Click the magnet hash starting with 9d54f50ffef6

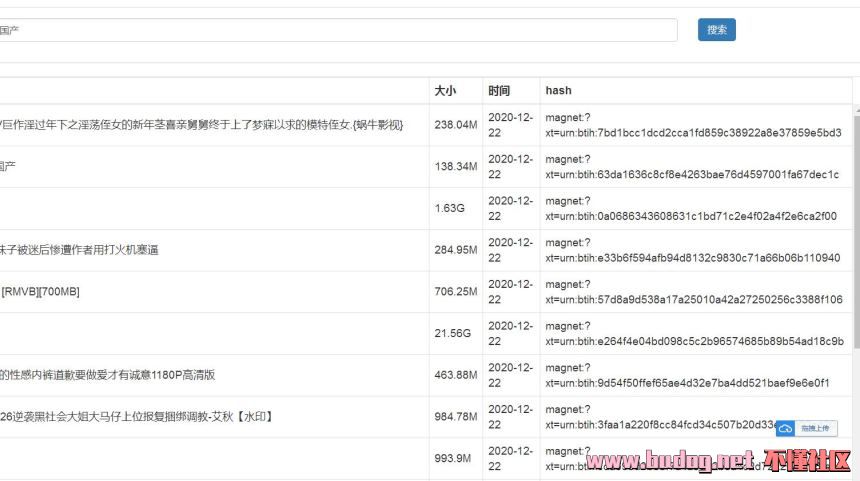[x=687, y=375]
